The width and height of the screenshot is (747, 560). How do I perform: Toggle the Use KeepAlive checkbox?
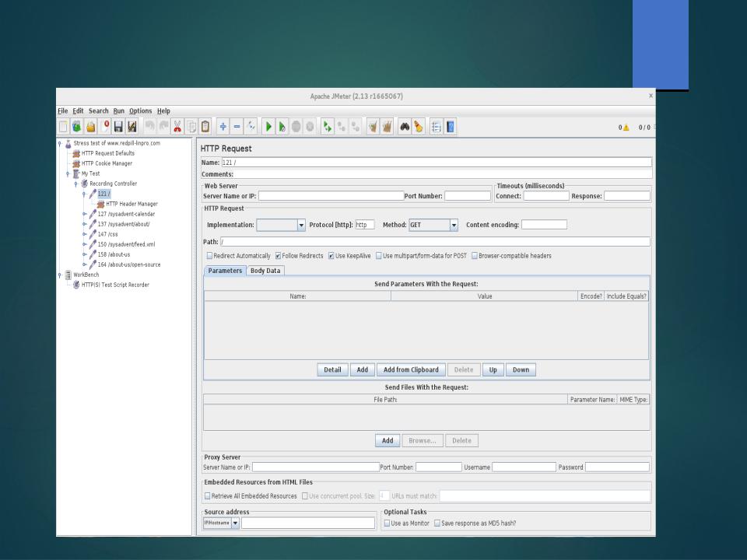(331, 256)
